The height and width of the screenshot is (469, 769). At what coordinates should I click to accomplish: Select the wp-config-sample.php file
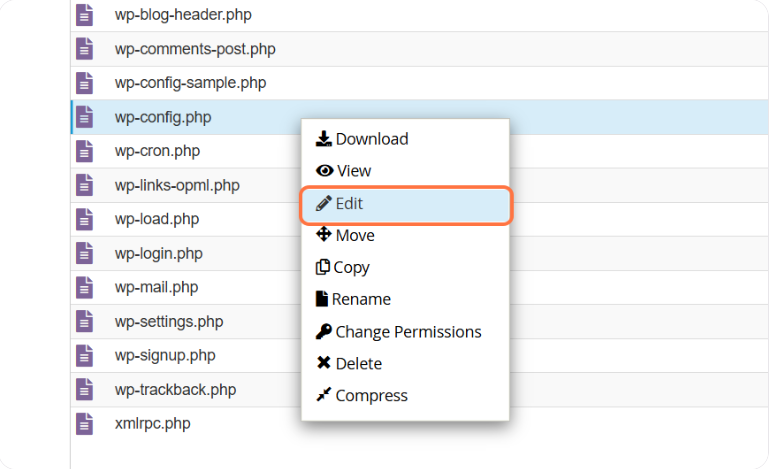pyautogui.click(x=190, y=83)
